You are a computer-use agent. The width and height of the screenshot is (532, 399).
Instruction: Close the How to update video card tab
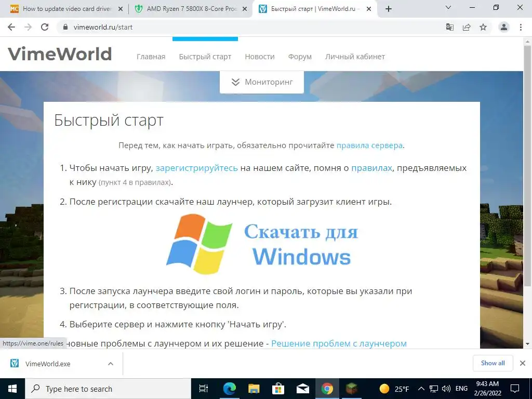point(121,9)
